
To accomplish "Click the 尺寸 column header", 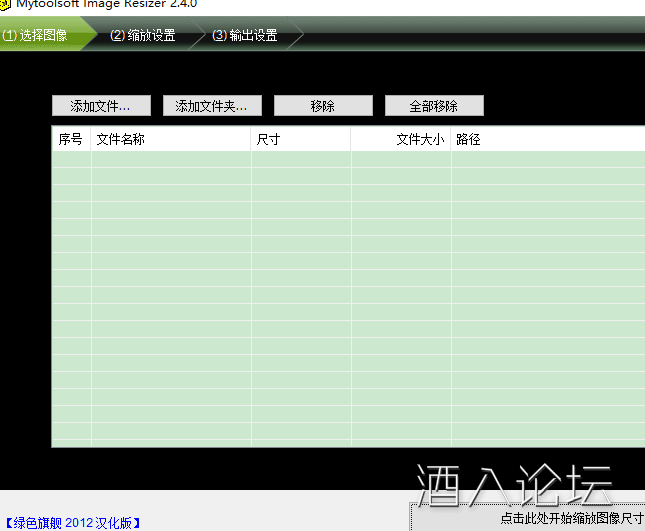I will (x=301, y=139).
